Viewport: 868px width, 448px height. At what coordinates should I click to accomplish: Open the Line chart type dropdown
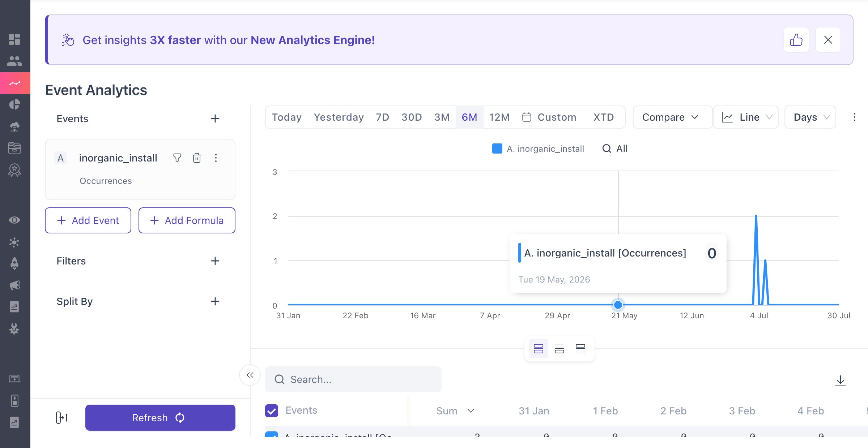(746, 117)
